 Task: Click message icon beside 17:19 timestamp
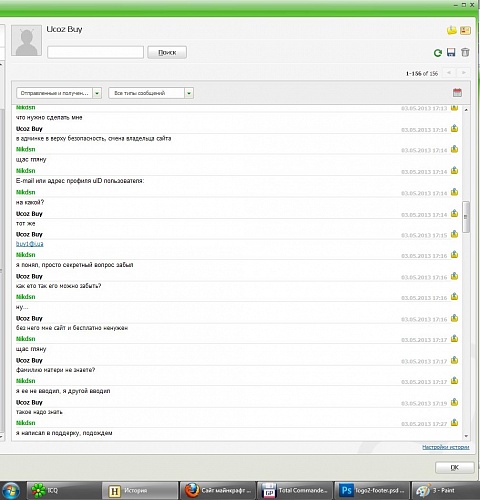click(x=454, y=402)
